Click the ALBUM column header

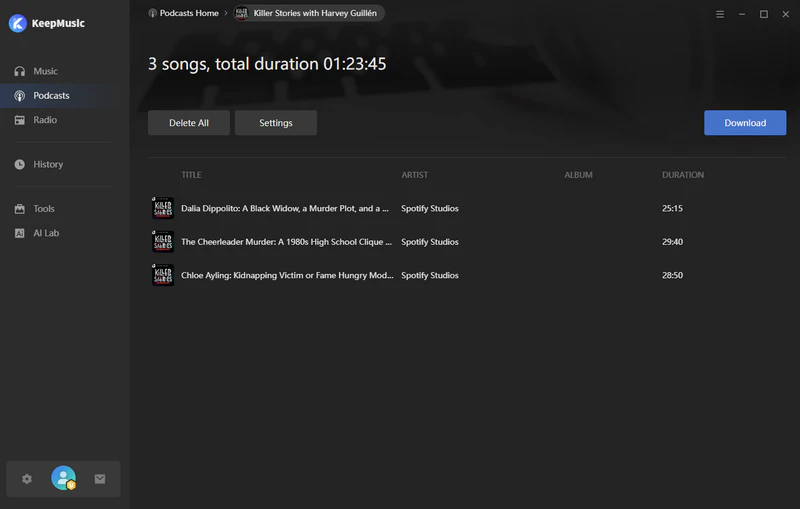pyautogui.click(x=578, y=175)
